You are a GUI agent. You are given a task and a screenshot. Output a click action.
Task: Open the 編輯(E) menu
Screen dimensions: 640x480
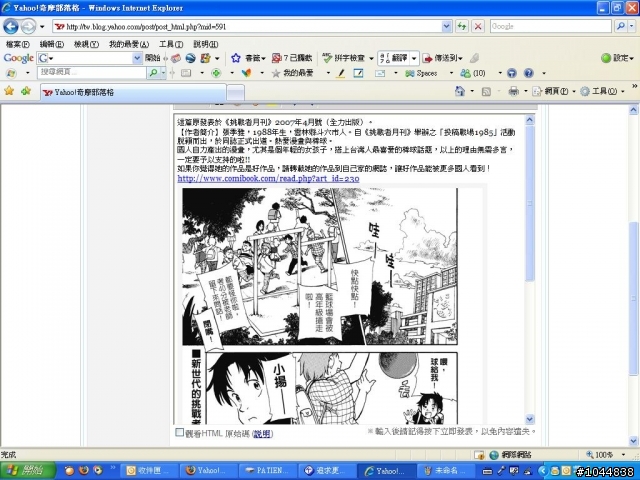point(51,44)
